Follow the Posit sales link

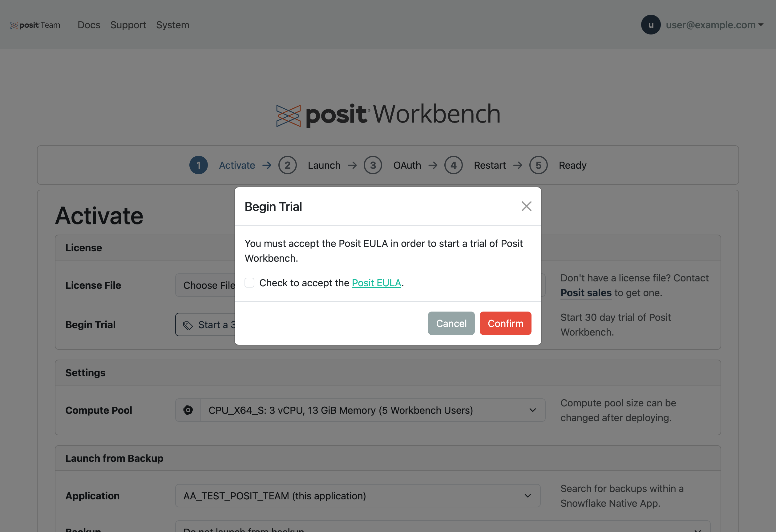(586, 293)
